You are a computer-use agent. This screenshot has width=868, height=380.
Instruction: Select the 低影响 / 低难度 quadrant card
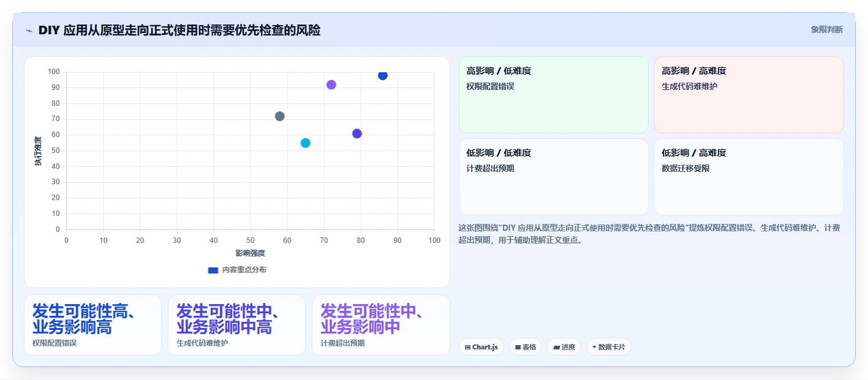(554, 177)
